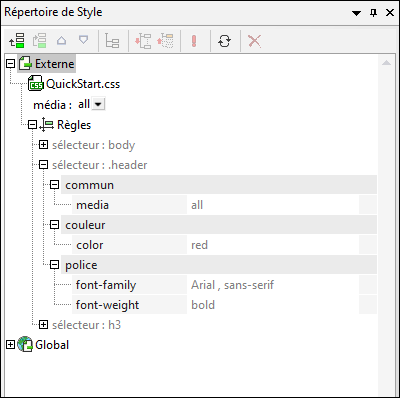The width and height of the screenshot is (400, 398).
Task: Click the red X Reset icon
Action: (254, 41)
